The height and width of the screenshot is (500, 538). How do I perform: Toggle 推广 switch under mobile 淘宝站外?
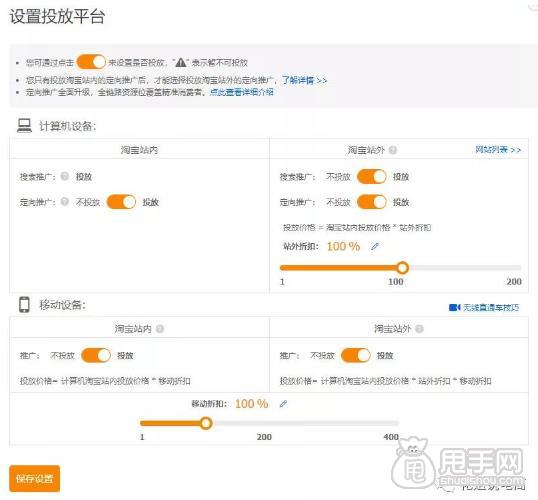coord(356,355)
